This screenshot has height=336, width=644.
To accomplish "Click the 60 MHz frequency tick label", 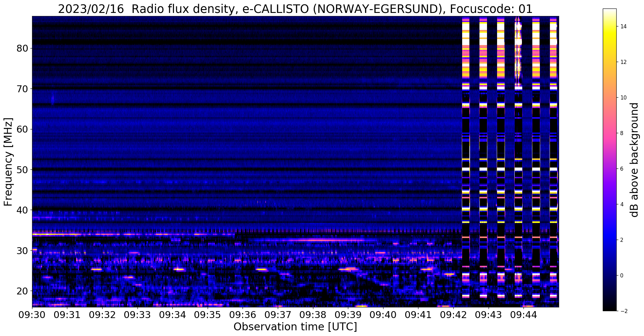I will coord(22,129).
